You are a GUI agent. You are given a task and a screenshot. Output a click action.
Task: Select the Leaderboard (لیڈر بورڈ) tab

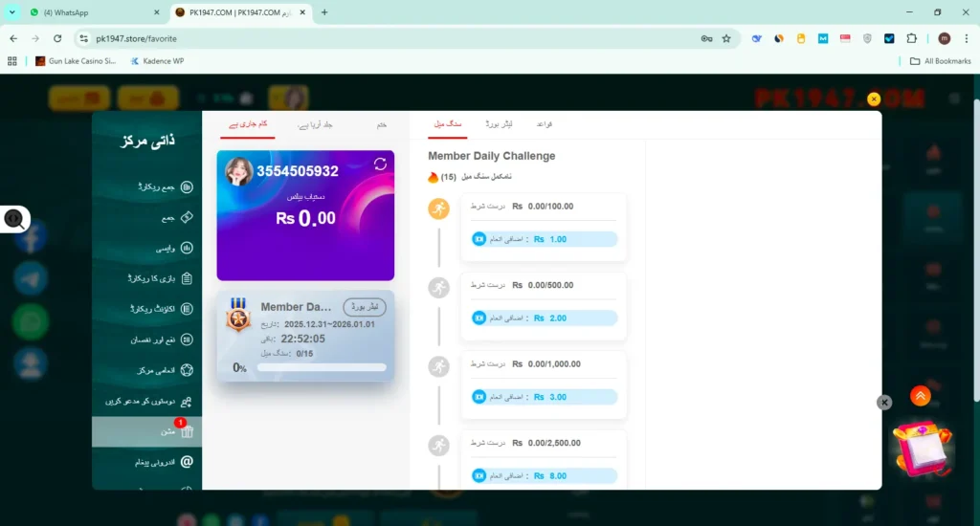pyautogui.click(x=499, y=124)
